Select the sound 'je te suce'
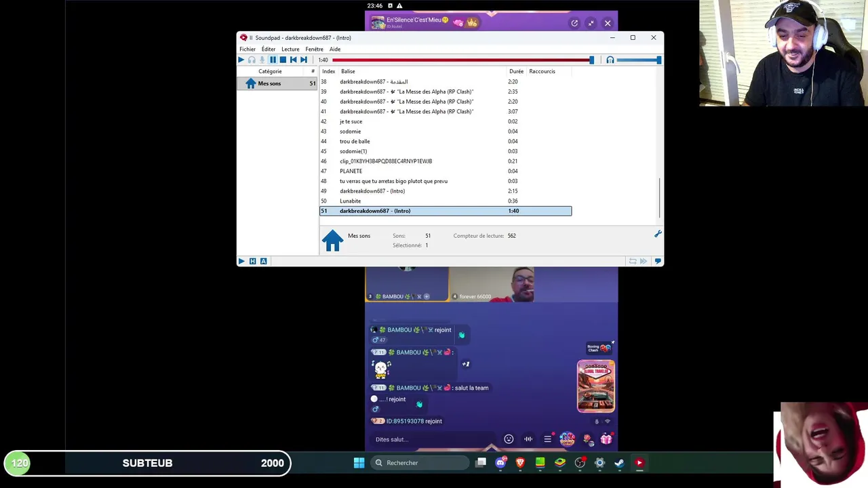Image resolution: width=868 pixels, height=488 pixels. (446, 121)
